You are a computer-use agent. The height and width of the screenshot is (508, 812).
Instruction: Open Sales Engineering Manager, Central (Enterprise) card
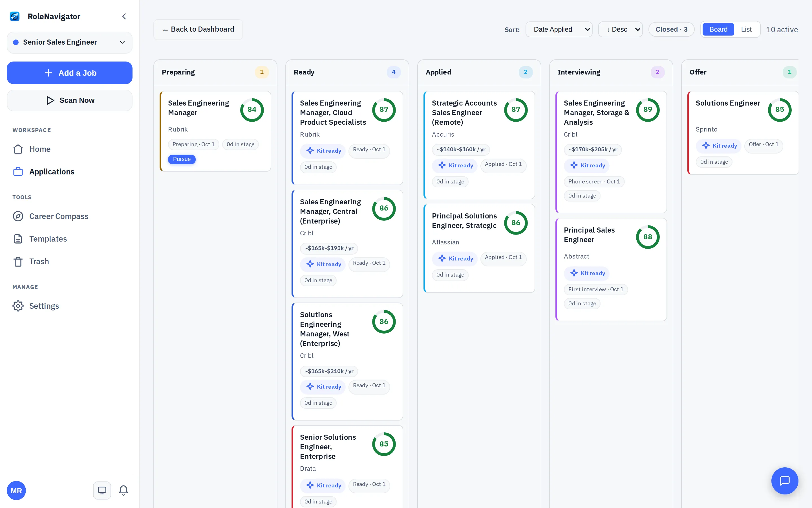[347, 244]
